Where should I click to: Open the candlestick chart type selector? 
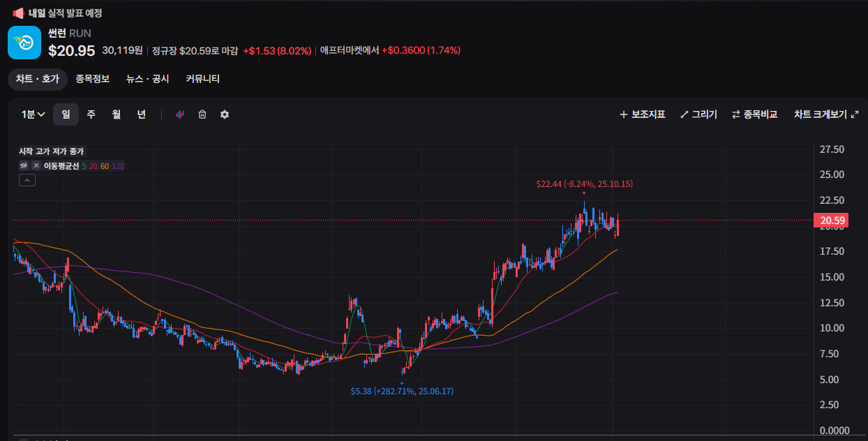click(x=179, y=114)
